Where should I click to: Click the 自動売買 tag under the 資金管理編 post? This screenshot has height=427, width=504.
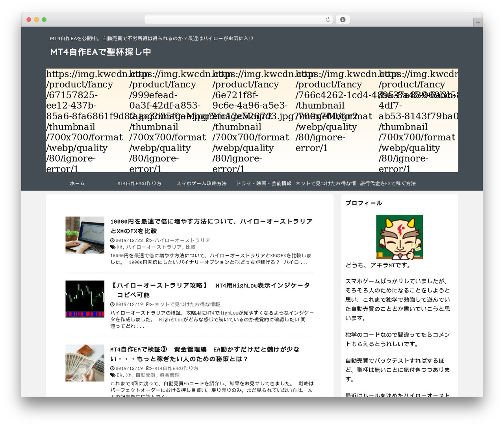pyautogui.click(x=146, y=375)
